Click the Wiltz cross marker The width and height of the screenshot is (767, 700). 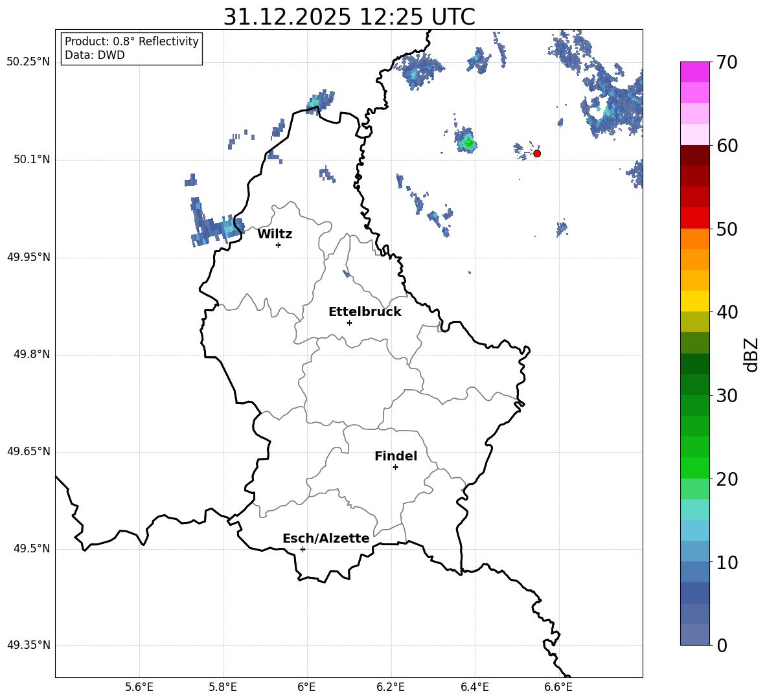point(279,245)
